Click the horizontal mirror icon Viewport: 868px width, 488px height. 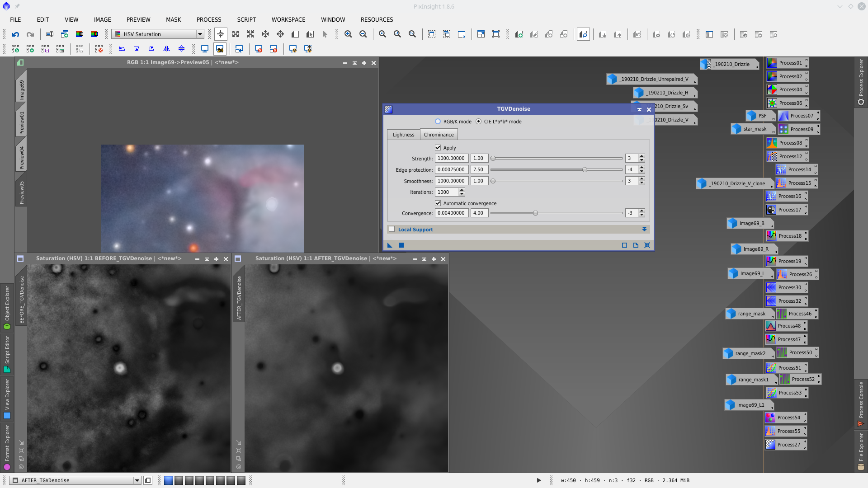pos(166,49)
